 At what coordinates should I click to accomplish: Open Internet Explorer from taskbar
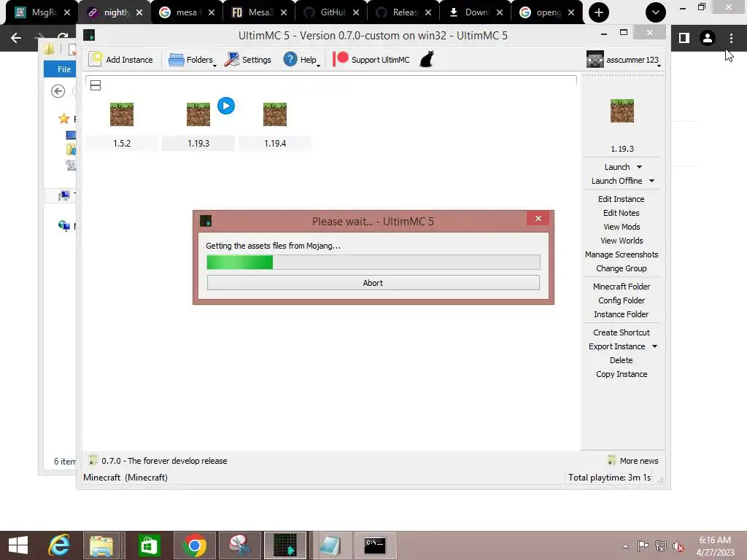(x=59, y=545)
